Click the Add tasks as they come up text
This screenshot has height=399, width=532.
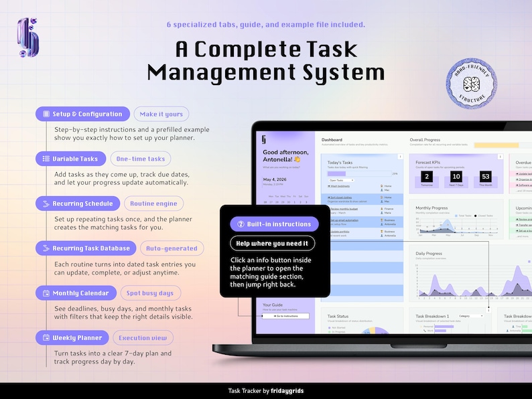click(x=122, y=178)
